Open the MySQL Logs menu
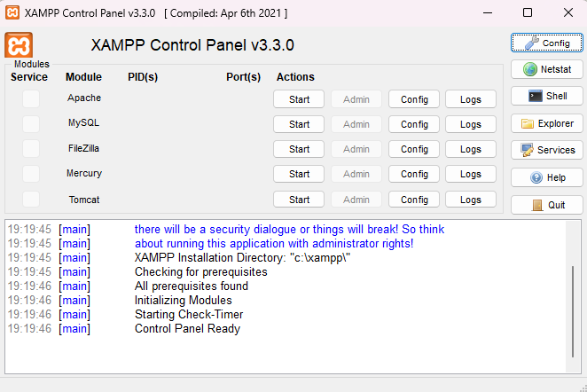This screenshot has width=587, height=392. (x=471, y=124)
